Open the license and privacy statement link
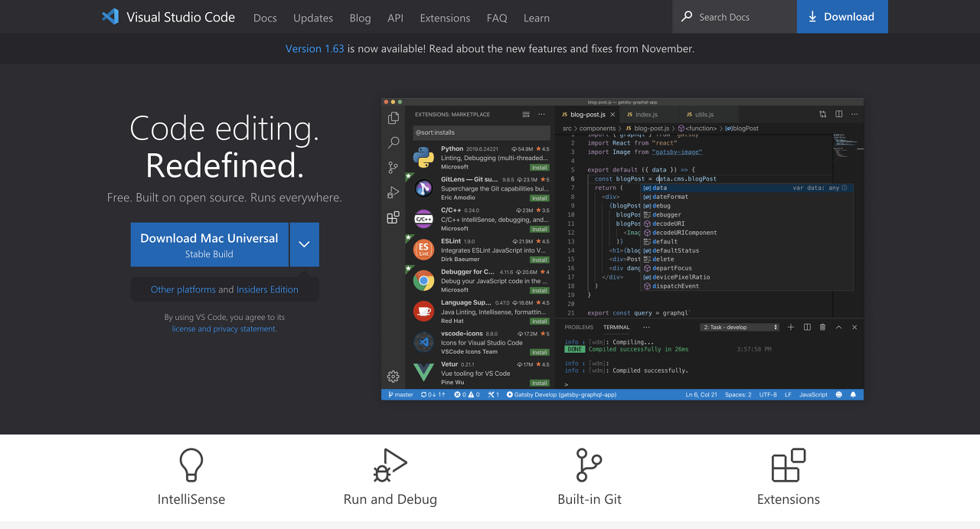The width and height of the screenshot is (980, 529). pyautogui.click(x=224, y=328)
